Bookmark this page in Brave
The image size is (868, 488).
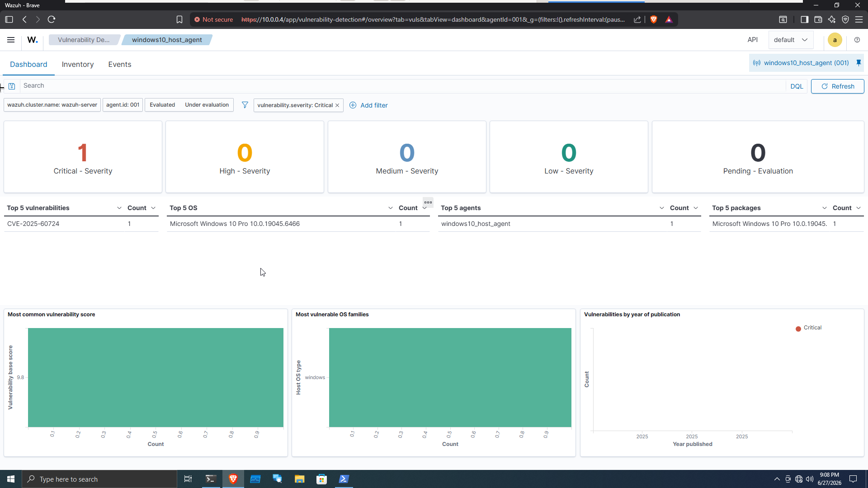(179, 19)
